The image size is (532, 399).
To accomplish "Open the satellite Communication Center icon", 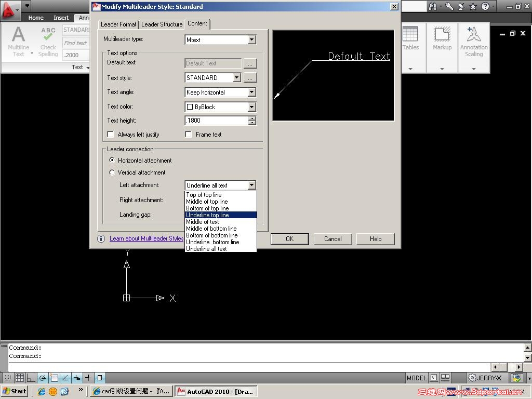I will (x=461, y=6).
